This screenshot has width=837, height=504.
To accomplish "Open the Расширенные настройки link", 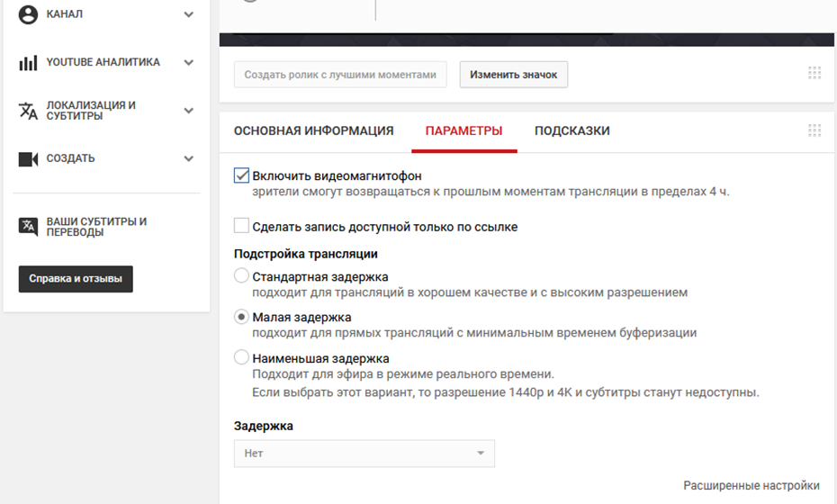I will 751,486.
